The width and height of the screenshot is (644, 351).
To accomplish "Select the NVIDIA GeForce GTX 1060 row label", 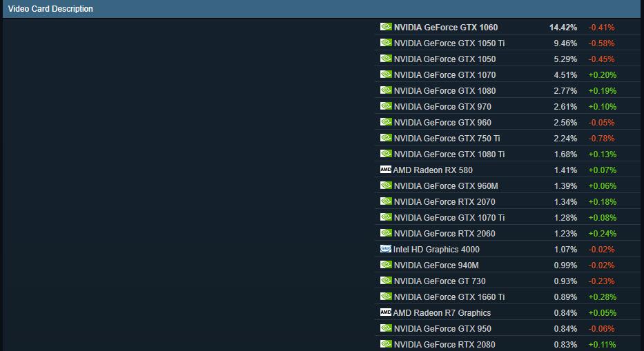I will pos(446,28).
